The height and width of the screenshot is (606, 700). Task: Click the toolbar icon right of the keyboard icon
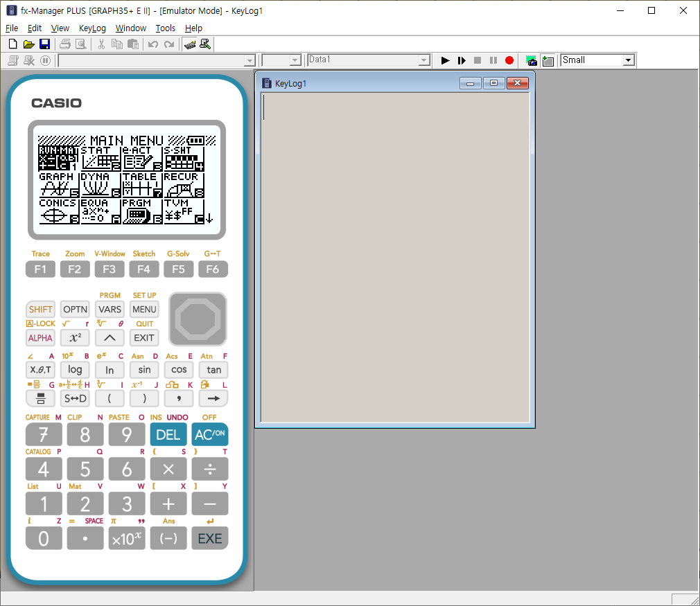click(x=205, y=44)
